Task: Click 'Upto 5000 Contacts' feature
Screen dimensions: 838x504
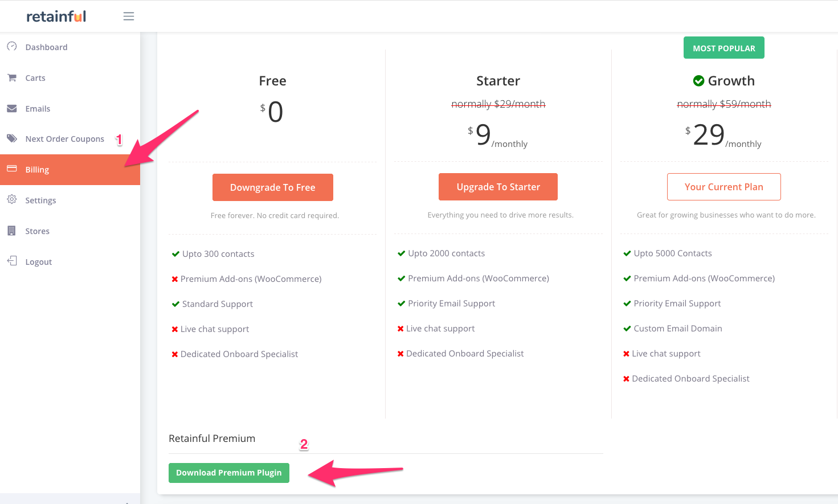Action: click(x=673, y=253)
